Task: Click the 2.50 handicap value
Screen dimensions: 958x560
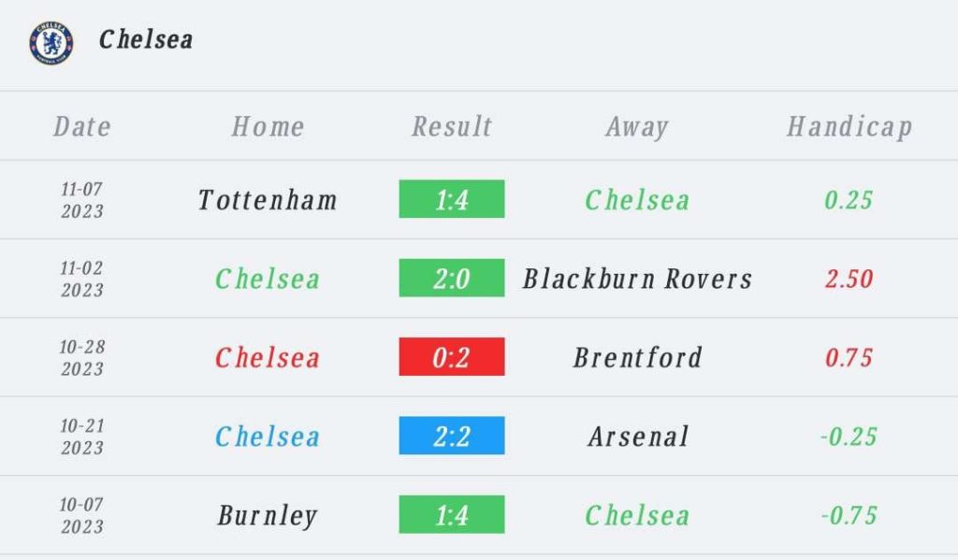Action: 849,279
